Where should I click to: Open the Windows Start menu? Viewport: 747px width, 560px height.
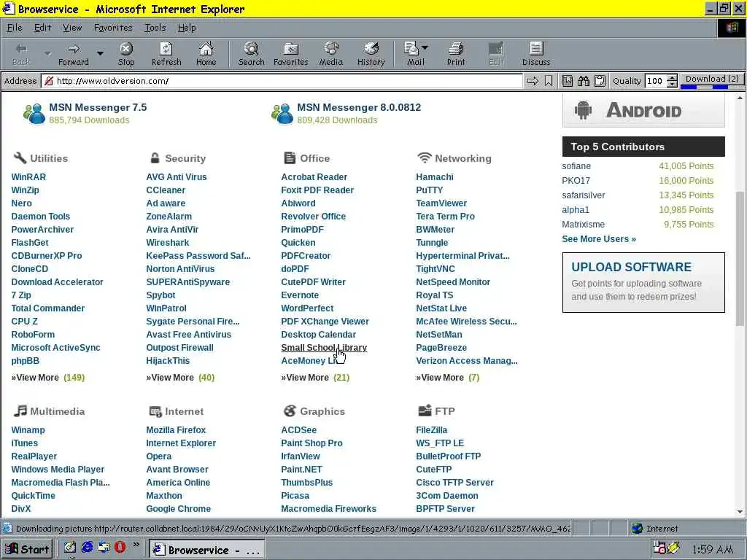tap(27, 549)
